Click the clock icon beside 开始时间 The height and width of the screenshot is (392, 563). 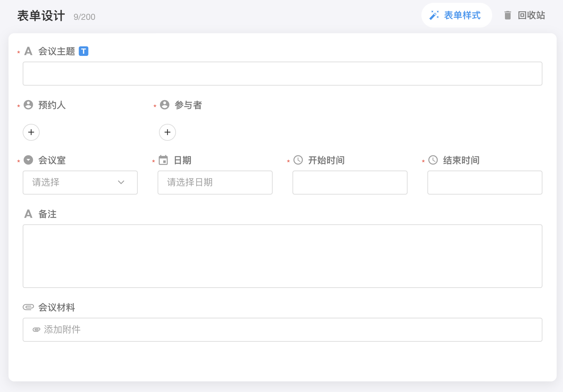tap(298, 160)
